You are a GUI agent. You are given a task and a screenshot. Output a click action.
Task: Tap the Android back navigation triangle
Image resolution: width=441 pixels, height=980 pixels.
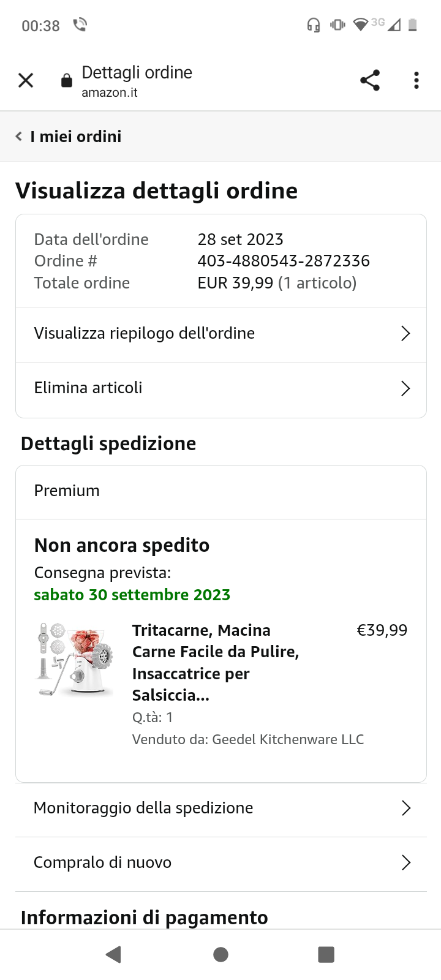click(x=113, y=954)
